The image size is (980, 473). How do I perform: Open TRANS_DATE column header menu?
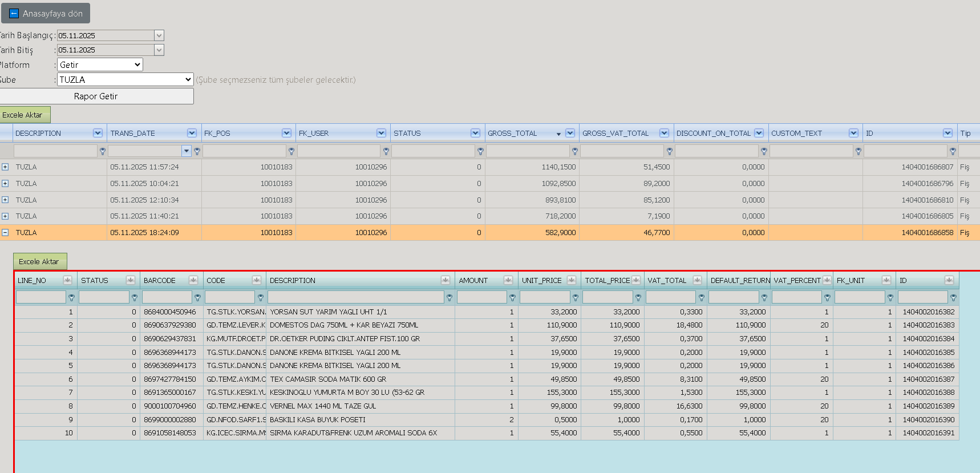click(x=192, y=133)
